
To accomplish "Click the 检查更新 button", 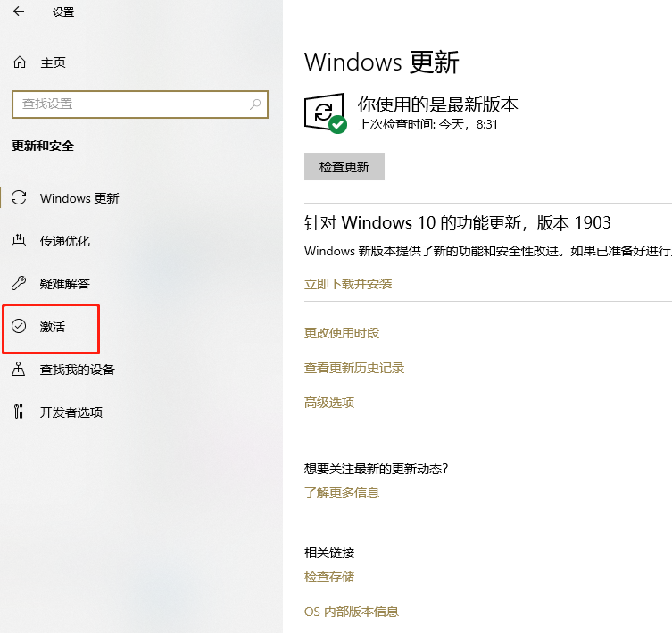I will [x=344, y=166].
